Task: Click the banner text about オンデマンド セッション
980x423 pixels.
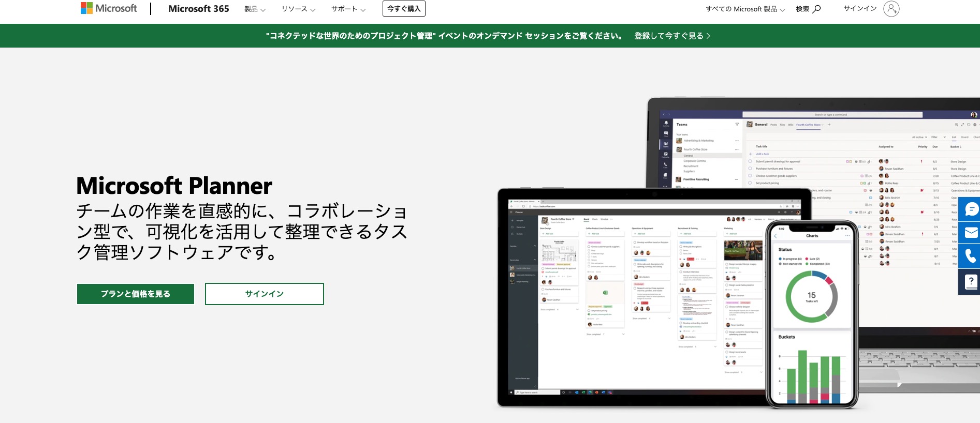Action: (x=444, y=36)
